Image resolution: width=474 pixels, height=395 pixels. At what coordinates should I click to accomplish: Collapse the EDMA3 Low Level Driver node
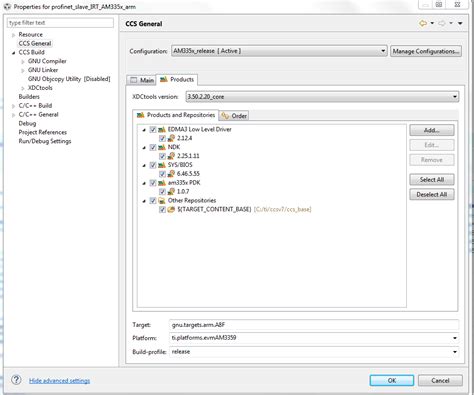point(144,130)
